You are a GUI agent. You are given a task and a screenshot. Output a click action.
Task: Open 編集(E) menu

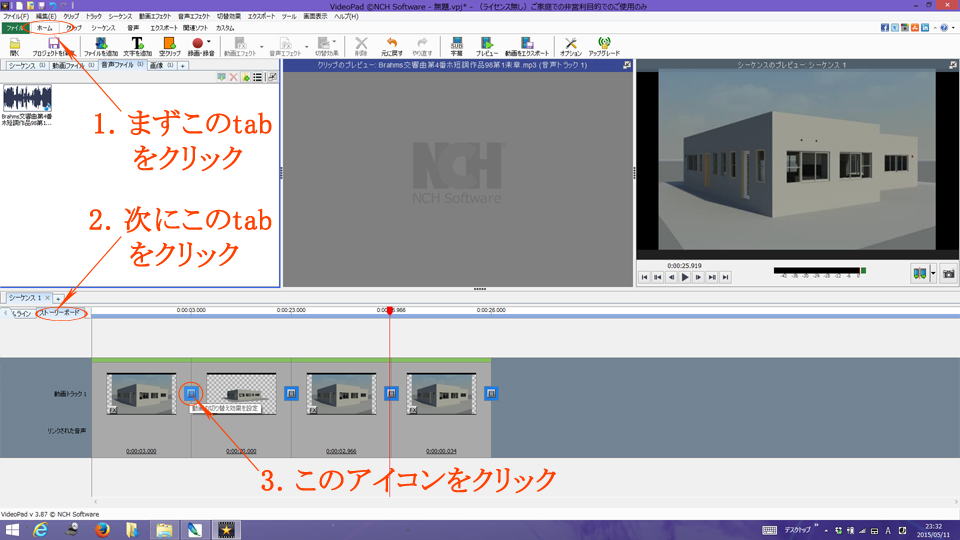tap(46, 17)
